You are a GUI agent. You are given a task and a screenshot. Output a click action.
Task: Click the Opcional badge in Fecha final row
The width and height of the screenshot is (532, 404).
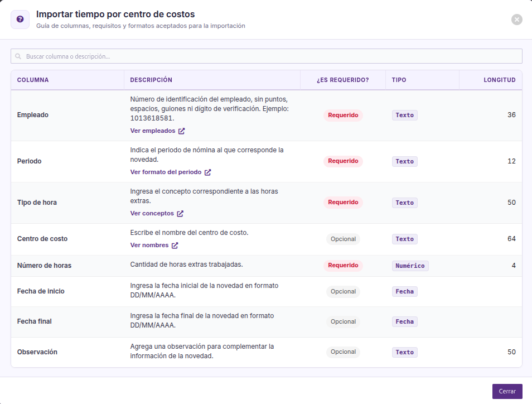point(343,322)
